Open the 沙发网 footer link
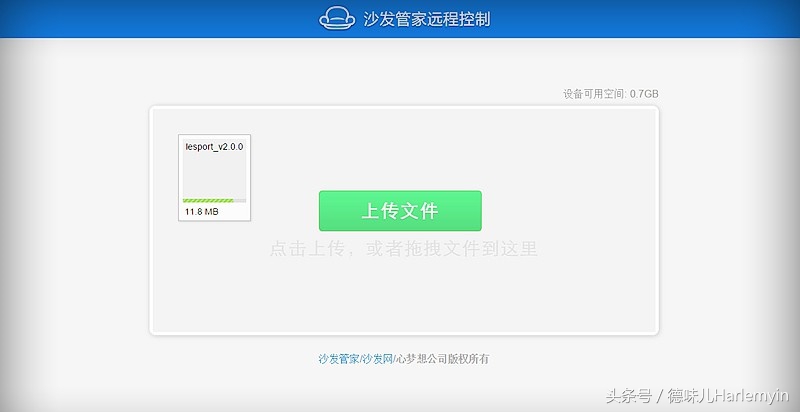 pyautogui.click(x=378, y=359)
